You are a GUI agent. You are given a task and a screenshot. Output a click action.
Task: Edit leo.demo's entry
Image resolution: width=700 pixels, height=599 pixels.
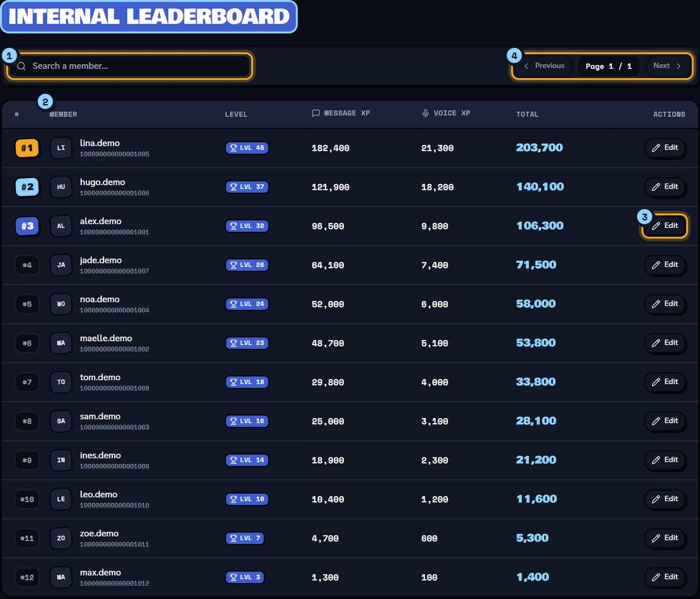click(665, 499)
